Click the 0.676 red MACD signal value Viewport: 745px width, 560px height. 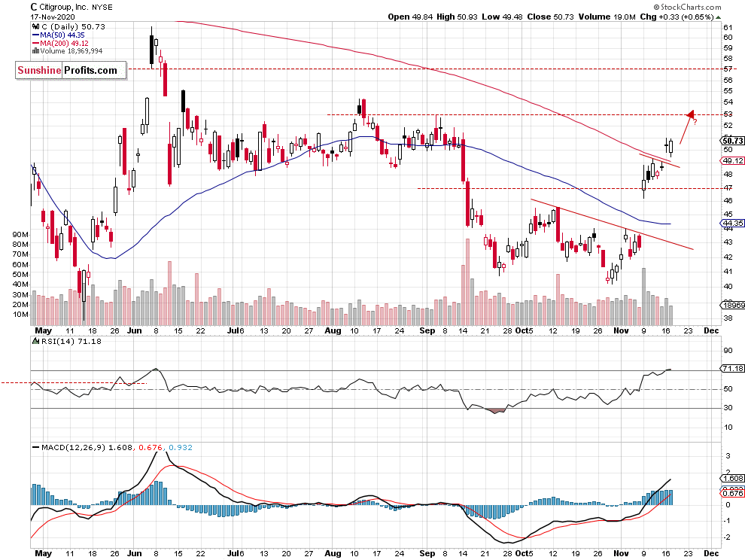coord(151,447)
